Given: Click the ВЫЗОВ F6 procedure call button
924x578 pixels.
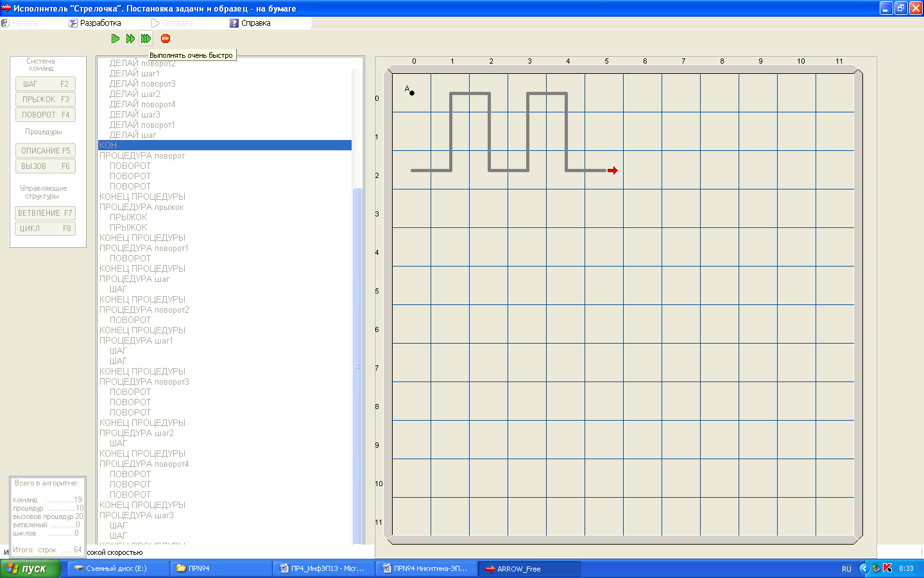Looking at the screenshot, I should click(x=46, y=166).
